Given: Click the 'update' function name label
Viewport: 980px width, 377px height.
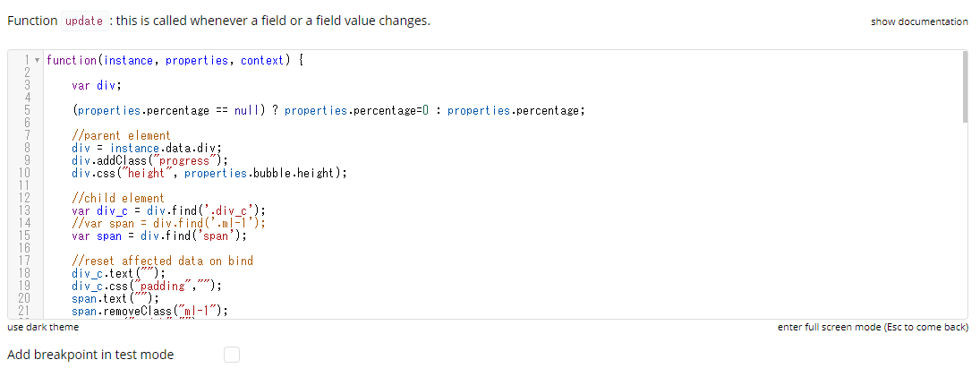Looking at the screenshot, I should coord(84,21).
